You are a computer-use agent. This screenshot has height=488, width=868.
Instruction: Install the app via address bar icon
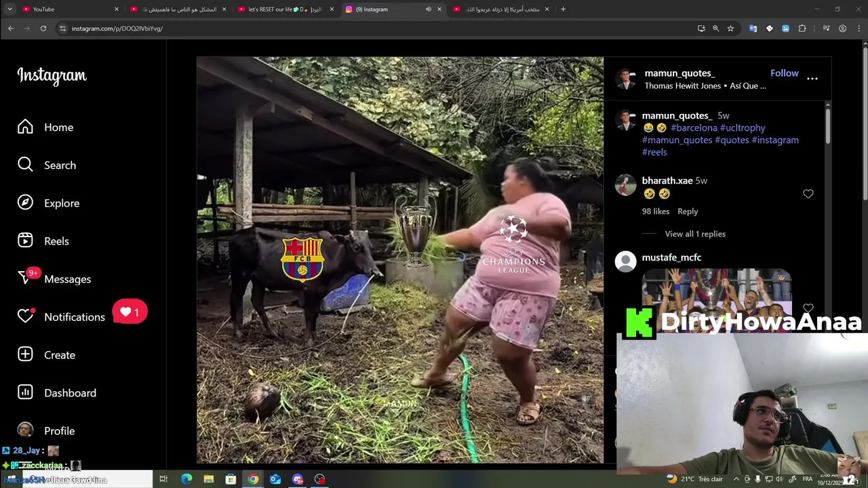click(x=701, y=28)
